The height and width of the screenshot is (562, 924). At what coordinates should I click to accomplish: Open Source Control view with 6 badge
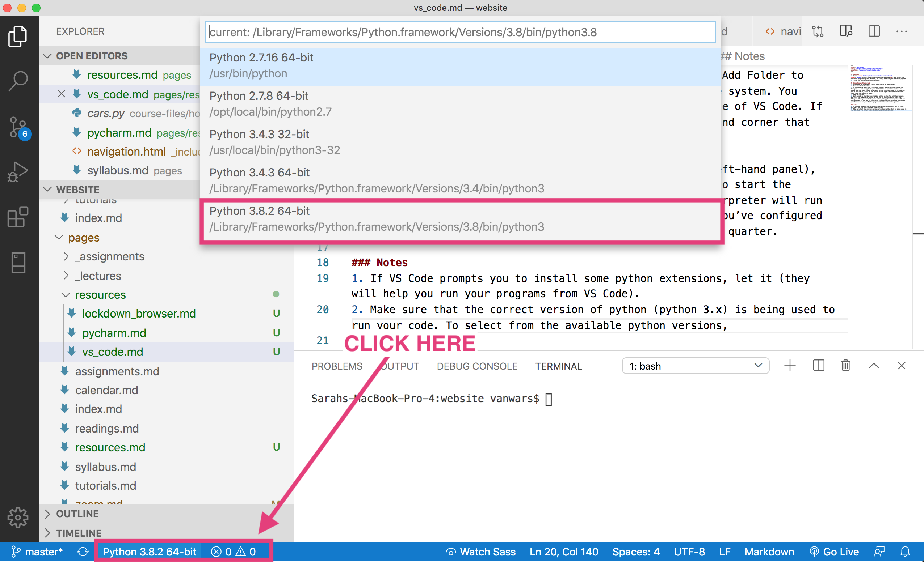point(18,127)
